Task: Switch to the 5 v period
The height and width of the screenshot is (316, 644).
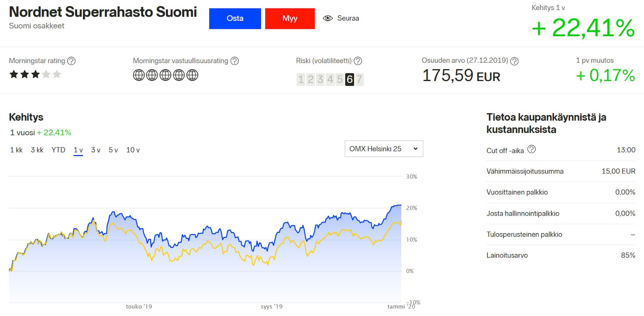Action: 113,150
